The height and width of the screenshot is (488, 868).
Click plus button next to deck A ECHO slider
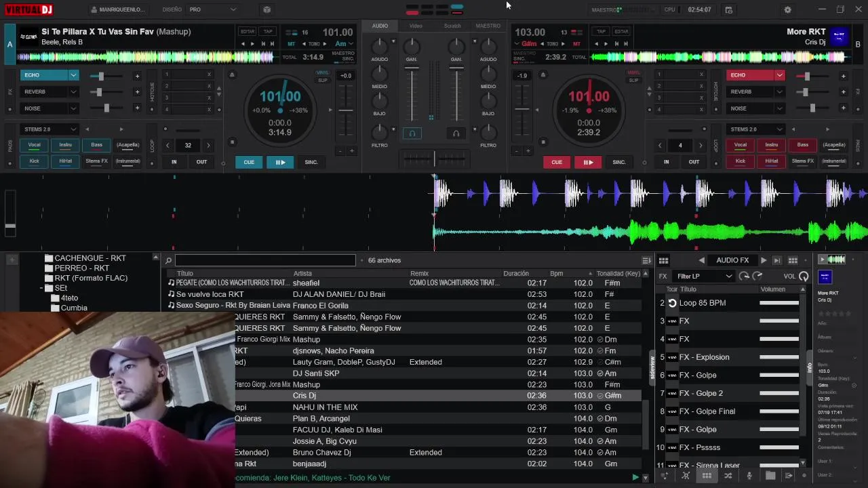pyautogui.click(x=137, y=76)
